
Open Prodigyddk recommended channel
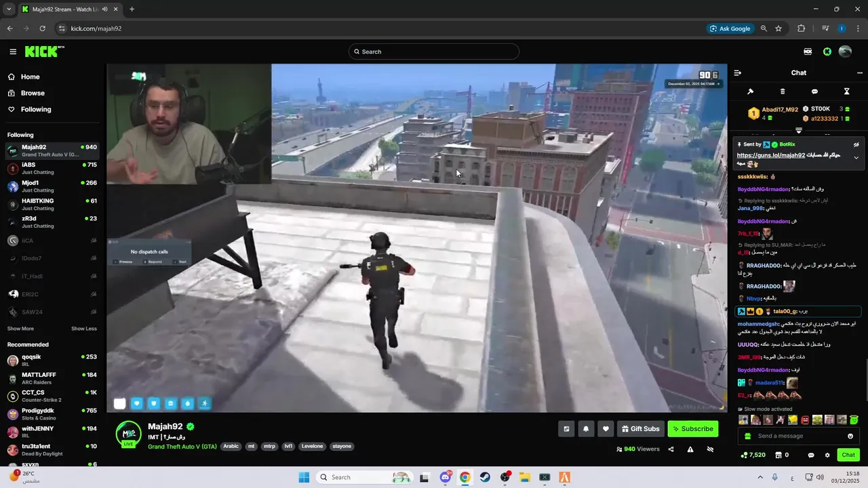pos(53,413)
